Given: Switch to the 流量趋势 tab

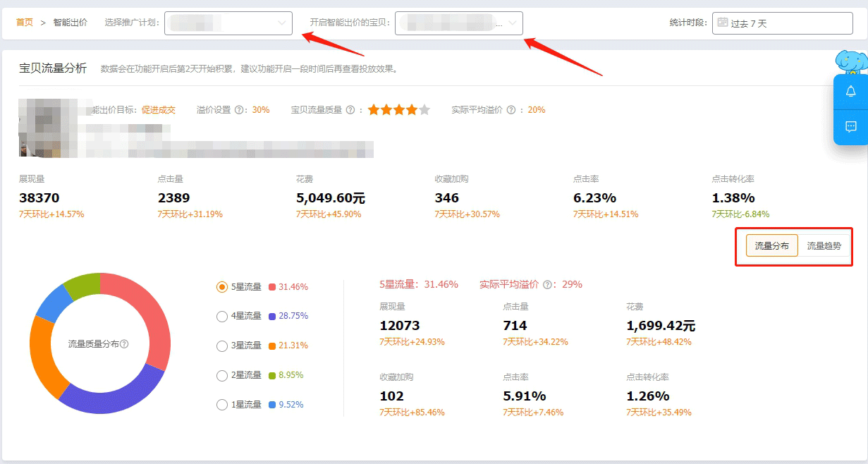Looking at the screenshot, I should tap(824, 246).
